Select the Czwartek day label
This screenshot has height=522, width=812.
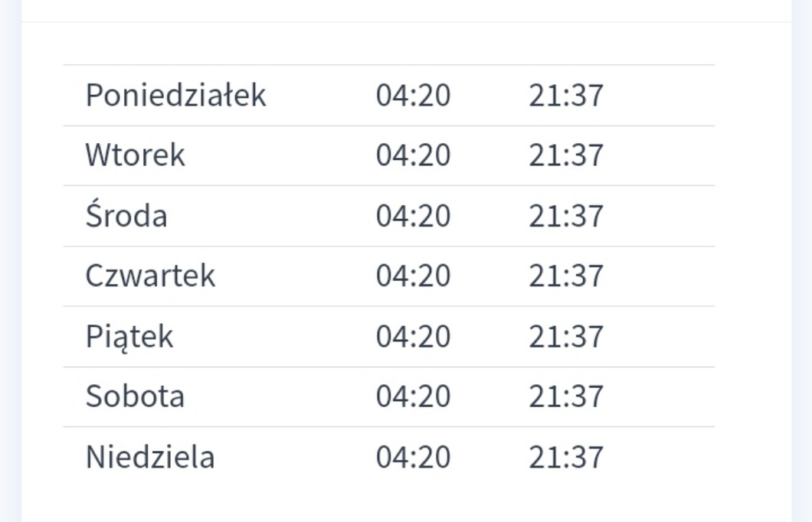150,276
